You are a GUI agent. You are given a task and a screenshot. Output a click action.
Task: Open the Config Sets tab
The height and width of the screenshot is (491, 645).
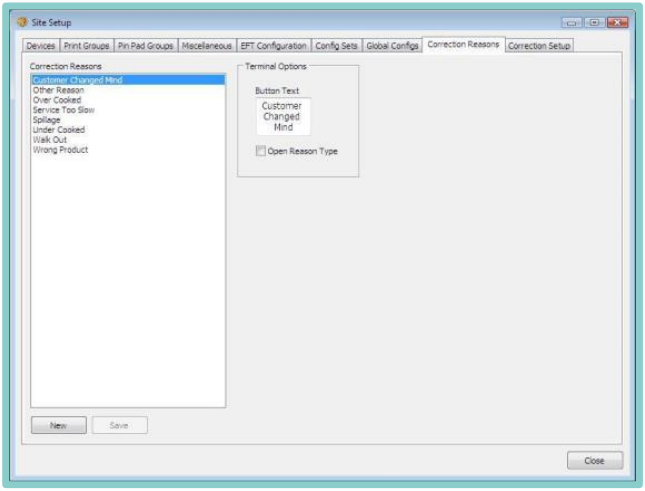pos(336,46)
